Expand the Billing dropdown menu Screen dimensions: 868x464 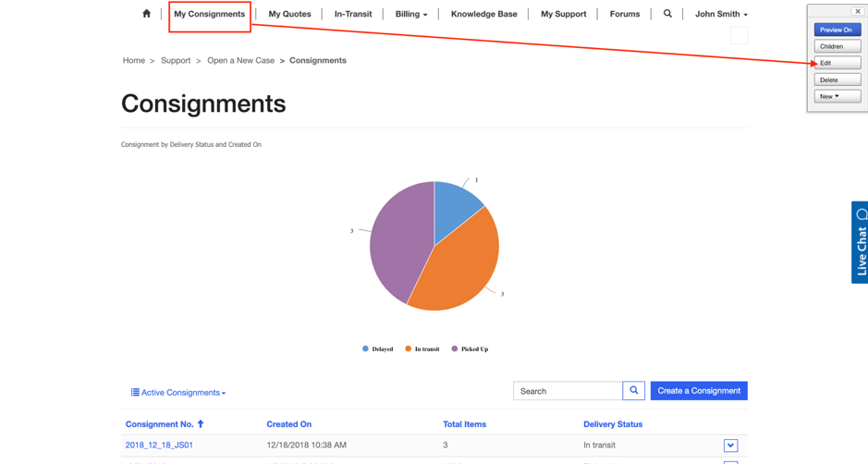[411, 15]
